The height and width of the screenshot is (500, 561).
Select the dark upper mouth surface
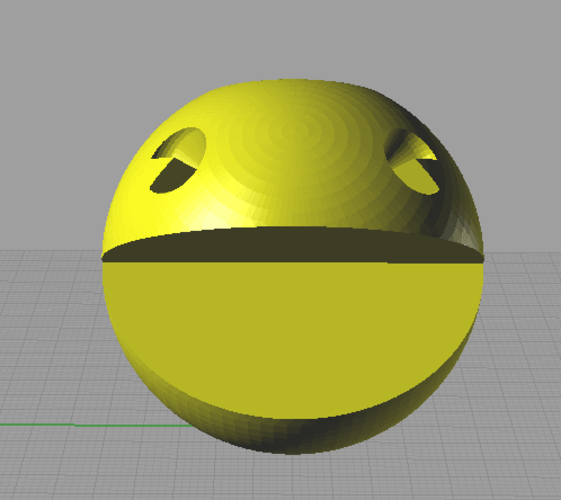point(293,245)
